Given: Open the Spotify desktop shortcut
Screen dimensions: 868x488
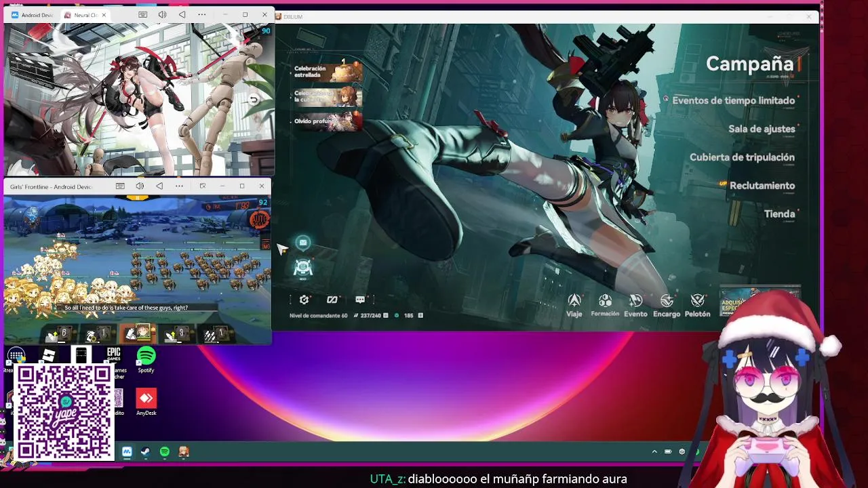Looking at the screenshot, I should [x=146, y=360].
